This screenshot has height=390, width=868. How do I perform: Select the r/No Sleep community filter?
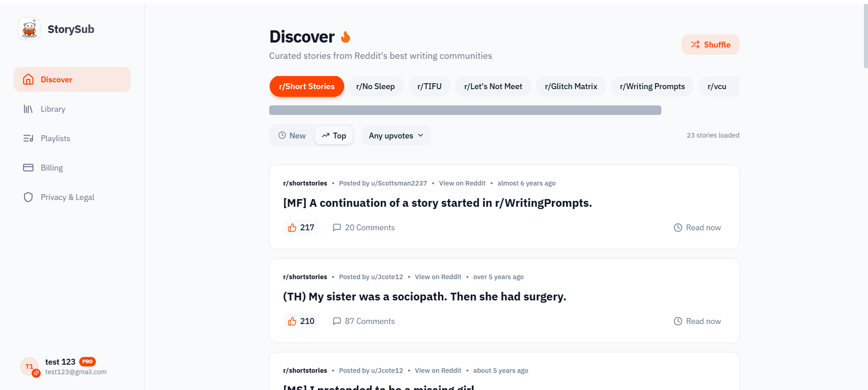[x=375, y=86]
